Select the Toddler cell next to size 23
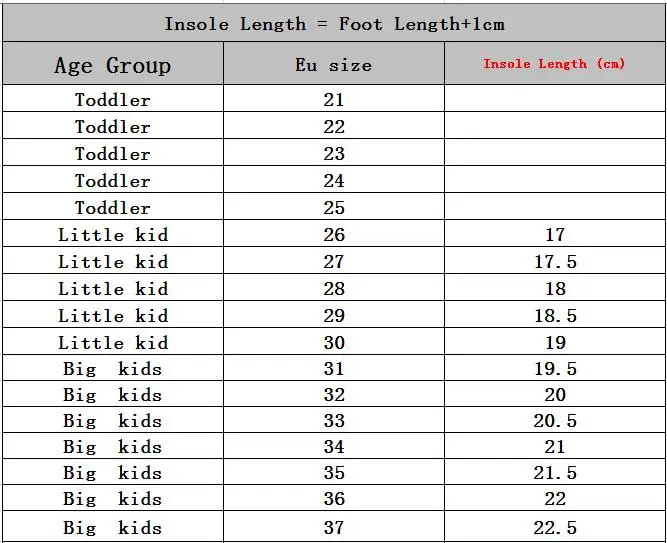 [x=113, y=152]
